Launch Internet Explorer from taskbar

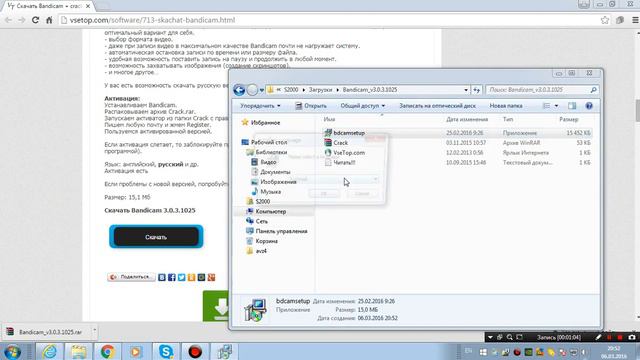(50, 351)
